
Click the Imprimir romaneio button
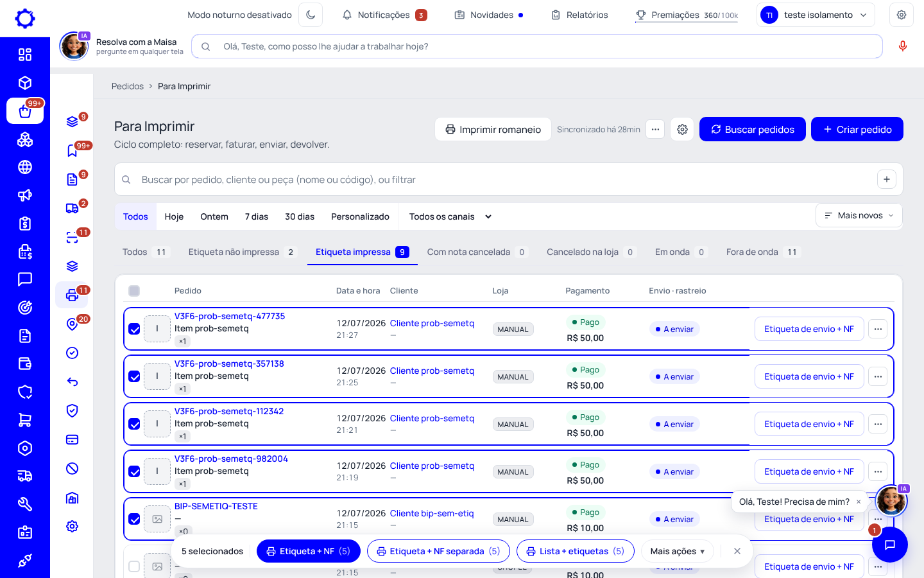pyautogui.click(x=493, y=129)
